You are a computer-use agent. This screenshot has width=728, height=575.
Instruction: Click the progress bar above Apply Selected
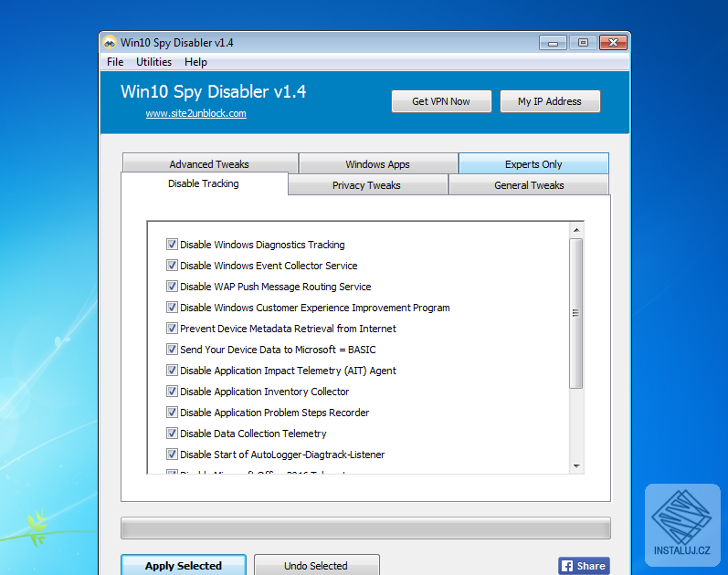tap(366, 528)
